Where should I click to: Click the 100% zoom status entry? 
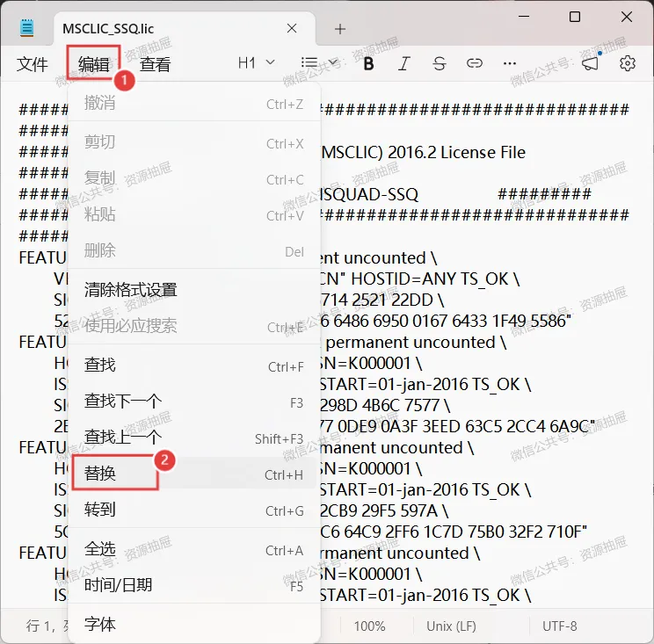(x=369, y=626)
